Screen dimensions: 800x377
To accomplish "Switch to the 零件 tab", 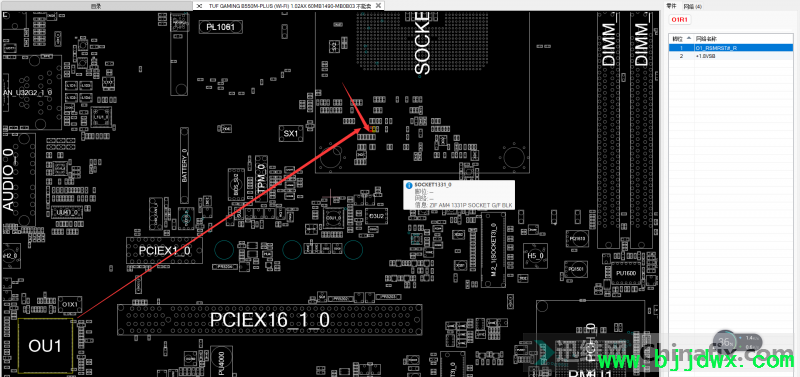I will pyautogui.click(x=671, y=6).
